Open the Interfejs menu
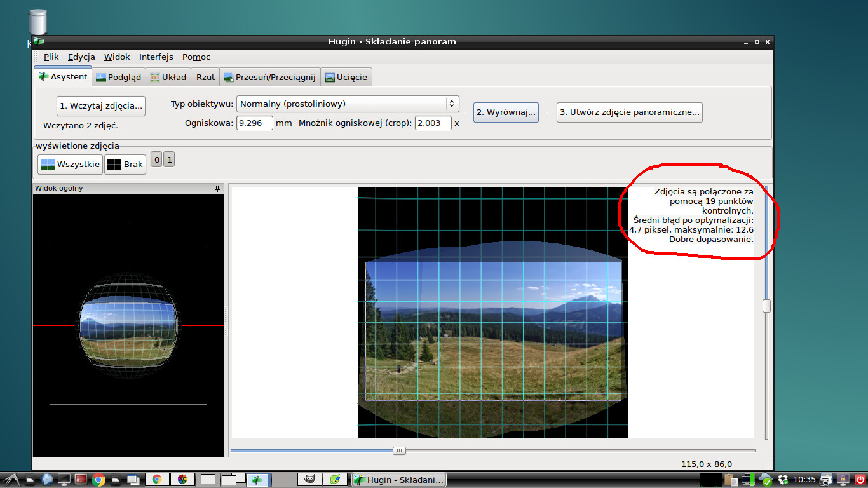Image resolution: width=868 pixels, height=488 pixels. (156, 57)
